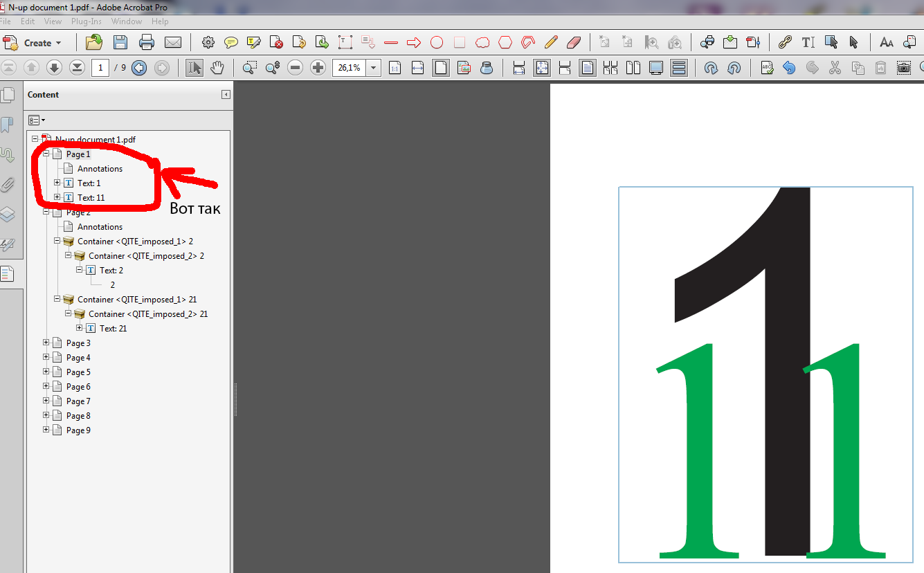Open the Plug-Ins menu
This screenshot has width=924, height=573.
click(x=87, y=21)
